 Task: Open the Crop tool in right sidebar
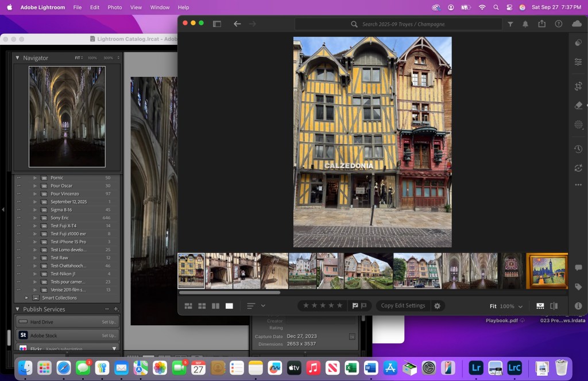pyautogui.click(x=578, y=86)
